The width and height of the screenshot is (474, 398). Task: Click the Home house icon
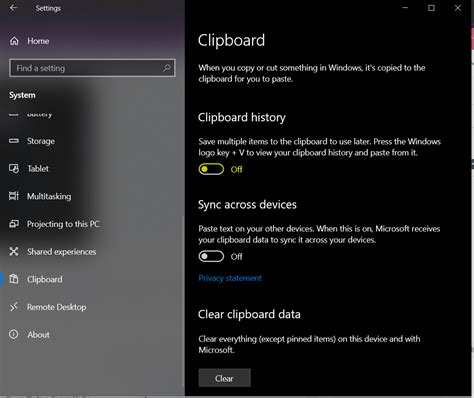click(14, 41)
